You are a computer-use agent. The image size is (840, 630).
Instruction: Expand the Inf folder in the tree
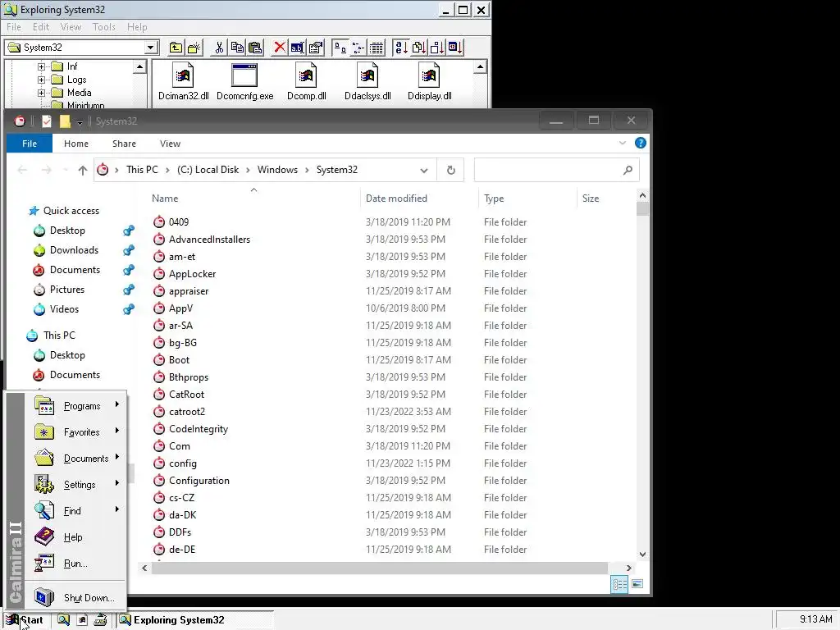41,66
